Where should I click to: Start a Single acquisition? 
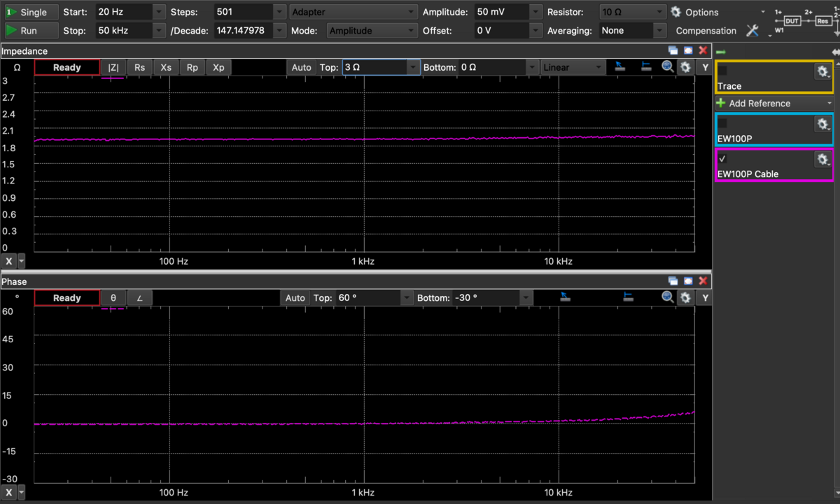31,12
